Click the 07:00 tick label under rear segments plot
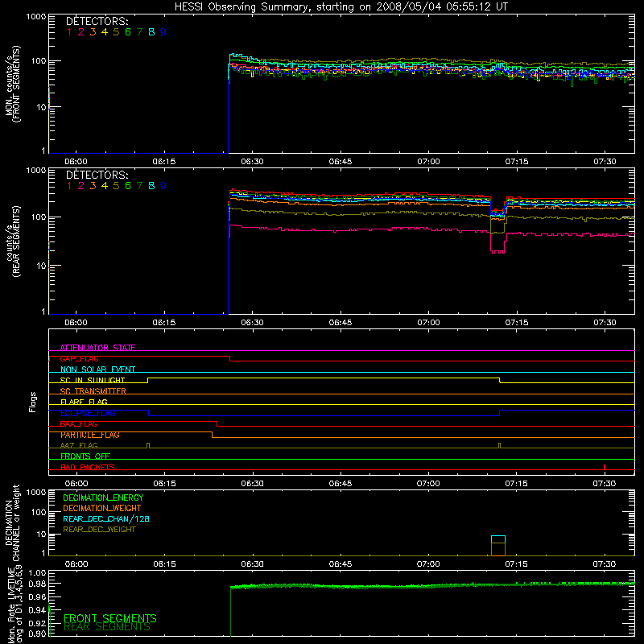644x644 pixels. tap(428, 323)
